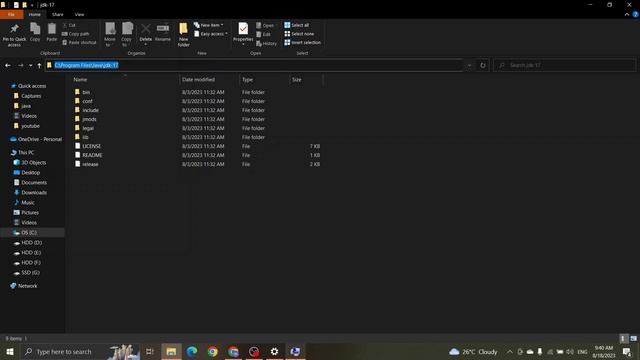The height and width of the screenshot is (360, 640).
Task: Open SSD (G:) drive in sidebar
Action: (30, 273)
